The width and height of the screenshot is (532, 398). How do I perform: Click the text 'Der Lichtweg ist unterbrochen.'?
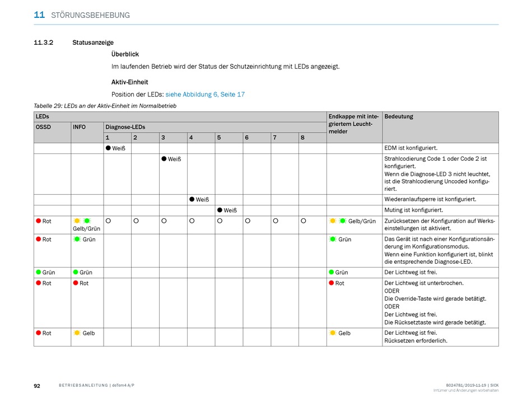coord(424,283)
